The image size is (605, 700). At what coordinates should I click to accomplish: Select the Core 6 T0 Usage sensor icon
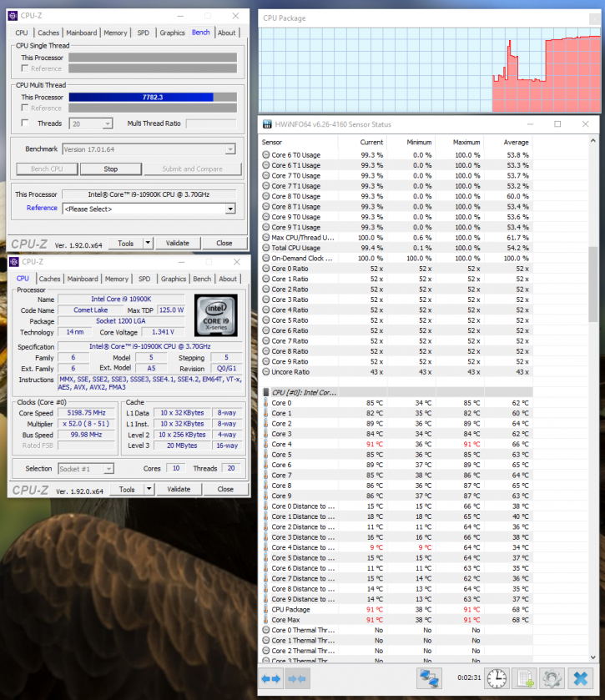click(x=266, y=155)
